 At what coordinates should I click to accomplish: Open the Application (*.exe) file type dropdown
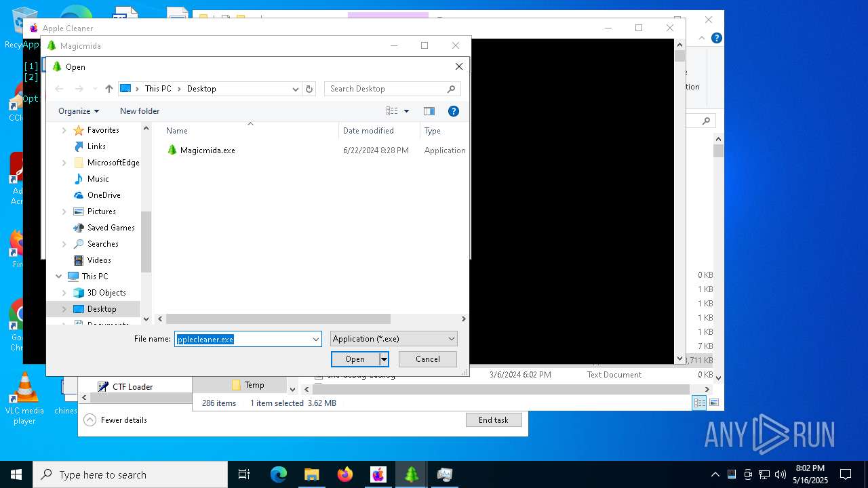click(394, 339)
